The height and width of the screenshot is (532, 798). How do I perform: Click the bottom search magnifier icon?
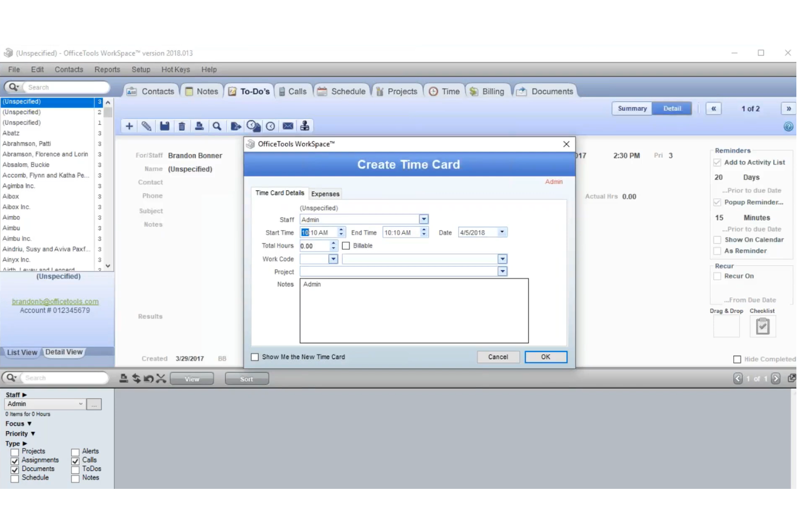pos(11,378)
